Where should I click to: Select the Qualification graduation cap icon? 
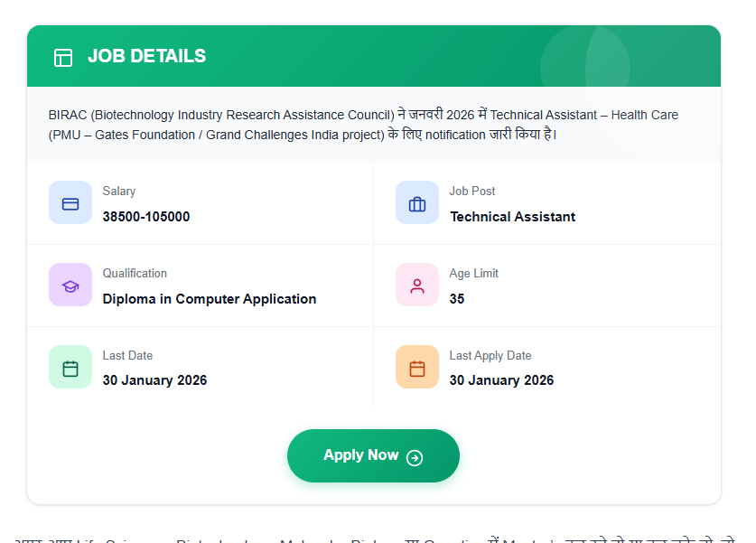click(x=70, y=285)
